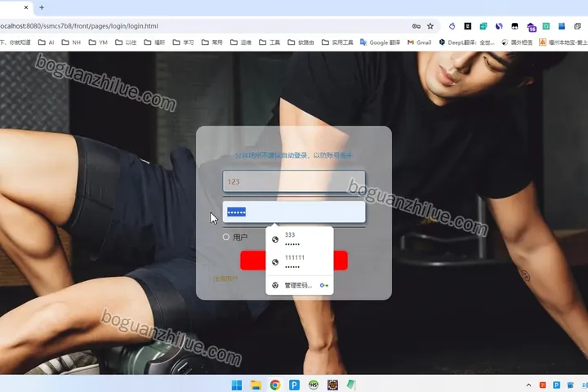Viewport: 588px width, 392px height.
Task: Open the Google 翻译 bookmark
Action: click(x=380, y=42)
